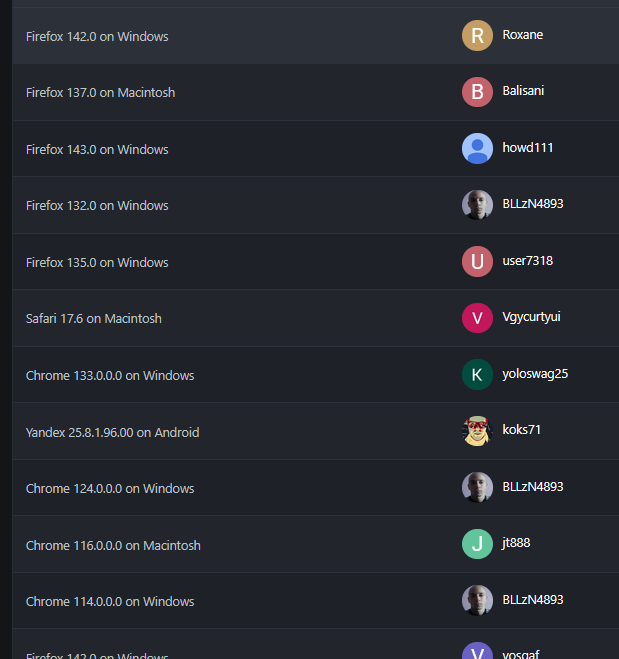Screen dimensions: 619x659
Task: Click Balisani's "B" avatar icon
Action: (477, 92)
